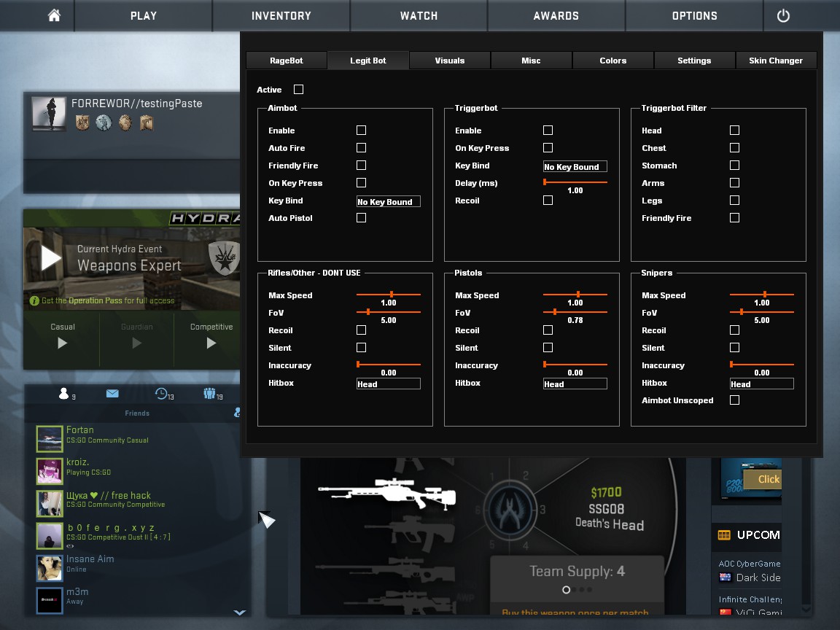Viewport: 840px width, 630px height.
Task: Click the Pistols FoV slider
Action: (575, 312)
